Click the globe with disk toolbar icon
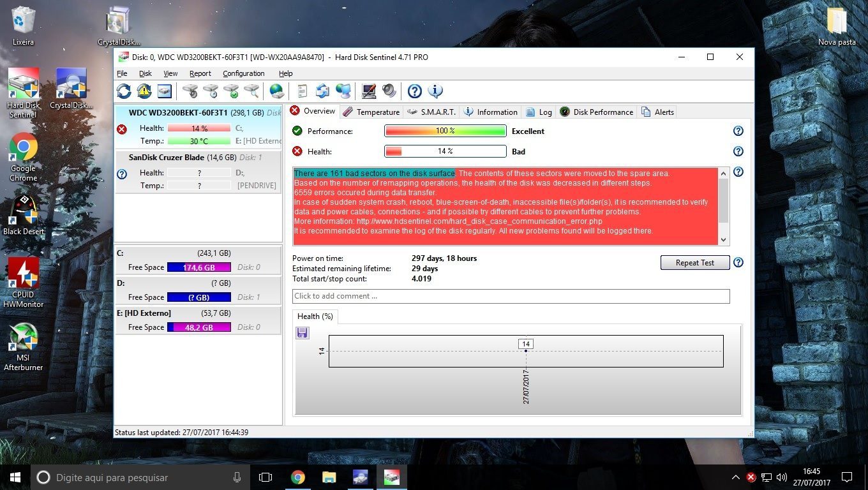Image resolution: width=868 pixels, height=490 pixels. (x=276, y=91)
